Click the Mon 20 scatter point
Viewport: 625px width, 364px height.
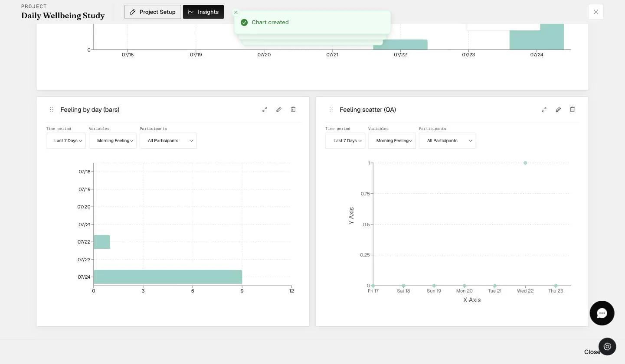(465, 286)
